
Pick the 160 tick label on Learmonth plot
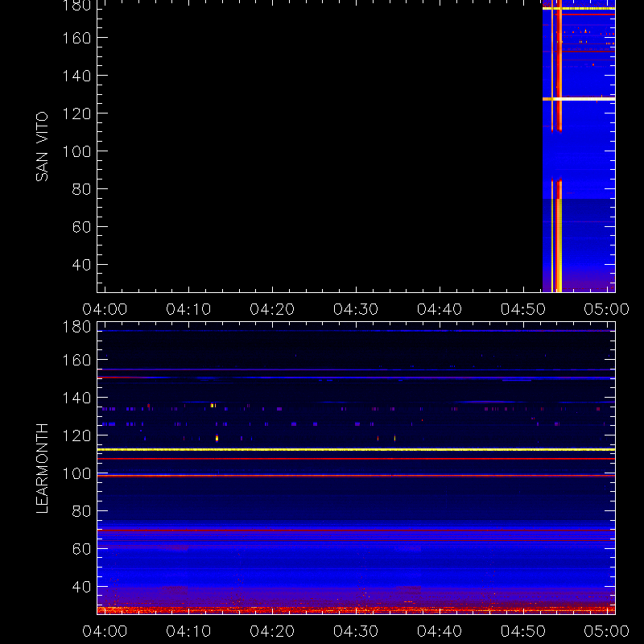tap(76, 360)
